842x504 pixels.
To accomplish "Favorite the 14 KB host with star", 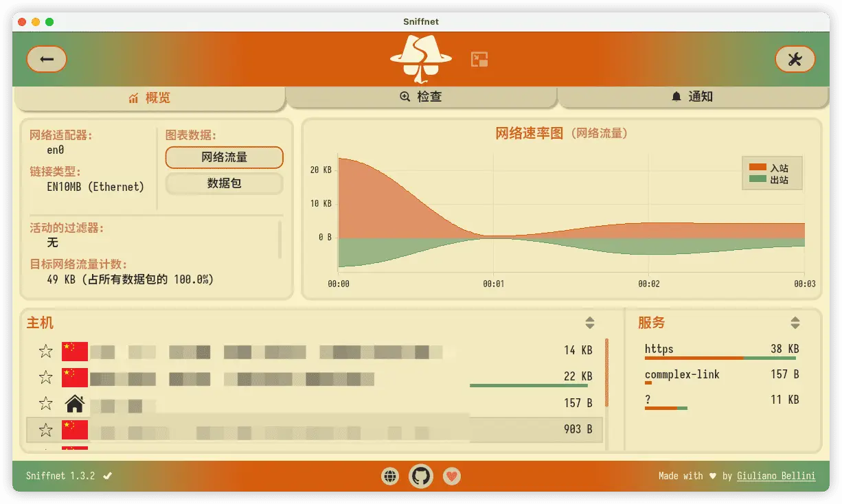I will tap(46, 352).
